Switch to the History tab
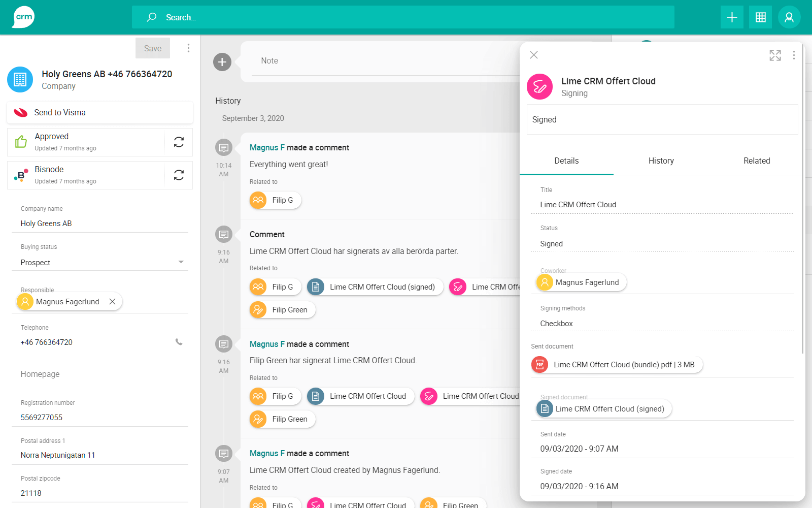 pos(661,161)
